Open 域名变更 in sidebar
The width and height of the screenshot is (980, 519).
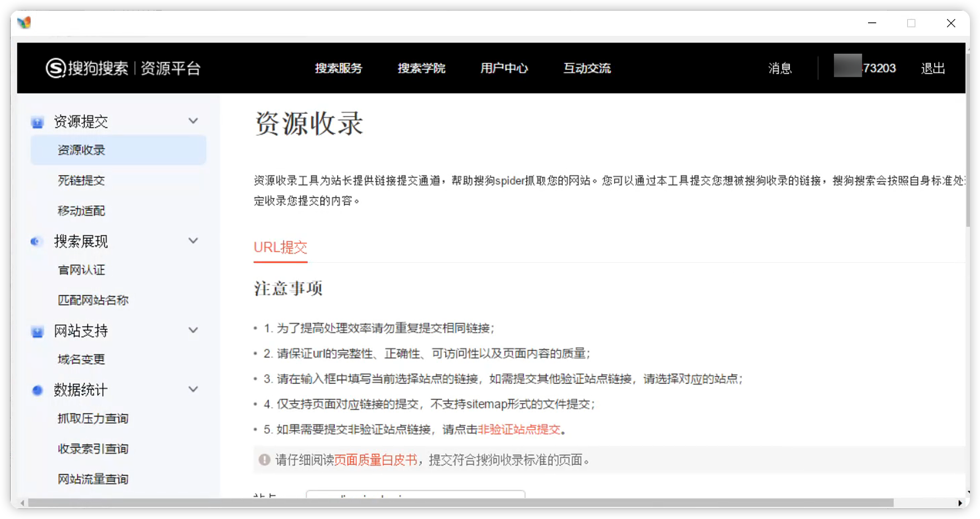point(81,360)
